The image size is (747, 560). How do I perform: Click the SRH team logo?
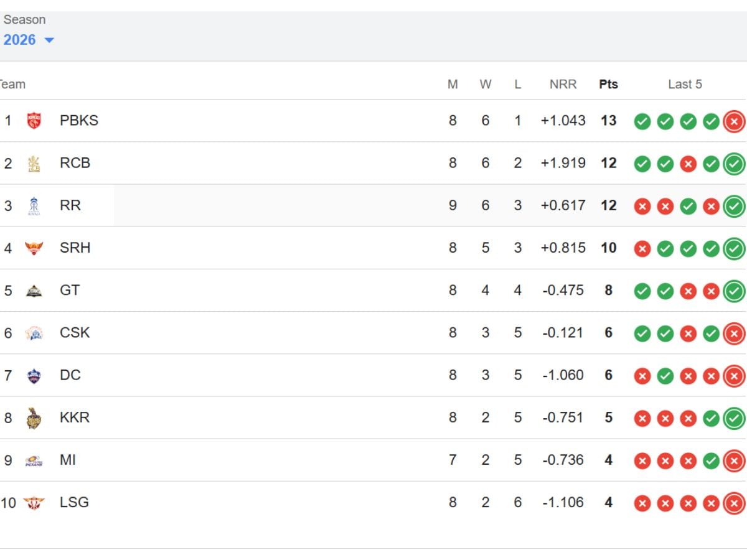click(34, 248)
